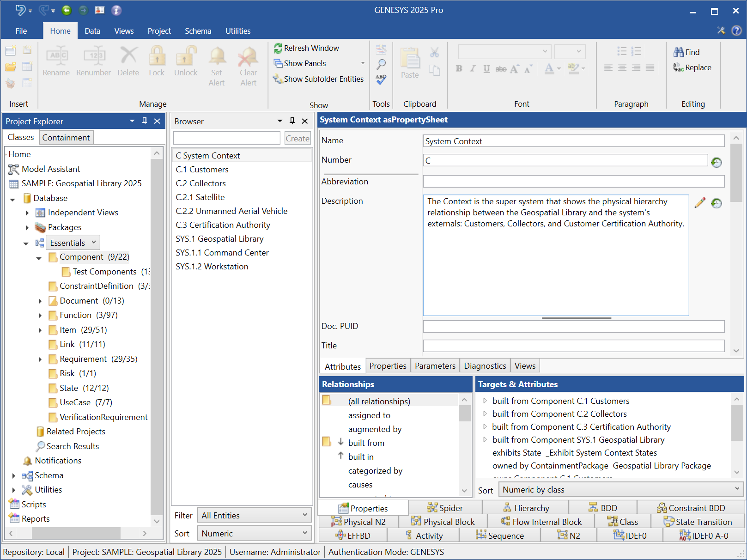Screen dimensions: 747x560
Task: Expand the Document tree node
Action: (x=40, y=301)
